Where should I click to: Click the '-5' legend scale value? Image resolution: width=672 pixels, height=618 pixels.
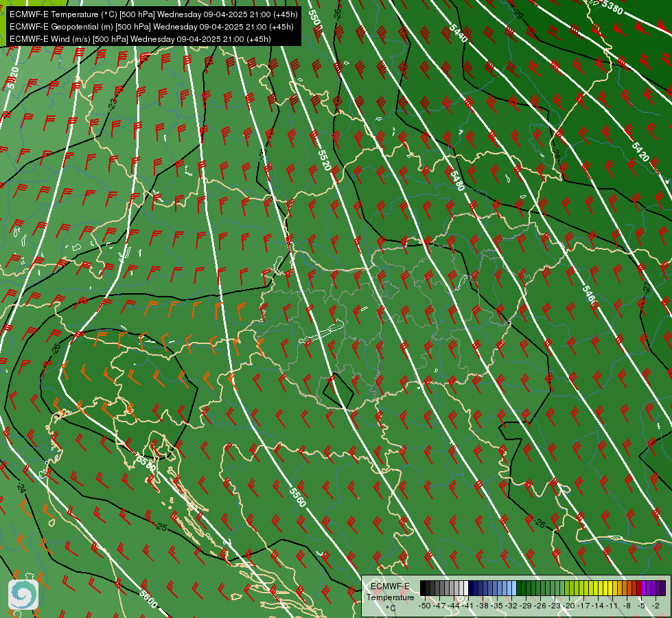point(641,606)
